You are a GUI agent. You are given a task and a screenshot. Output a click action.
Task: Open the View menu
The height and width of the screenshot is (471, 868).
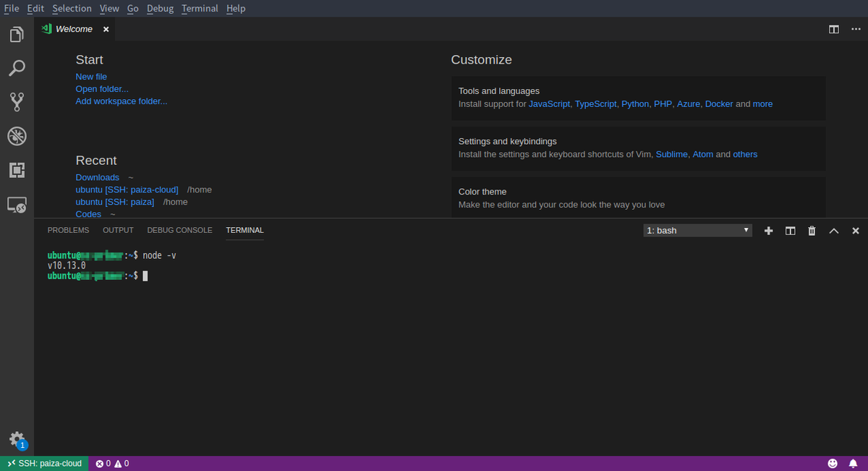pos(109,9)
